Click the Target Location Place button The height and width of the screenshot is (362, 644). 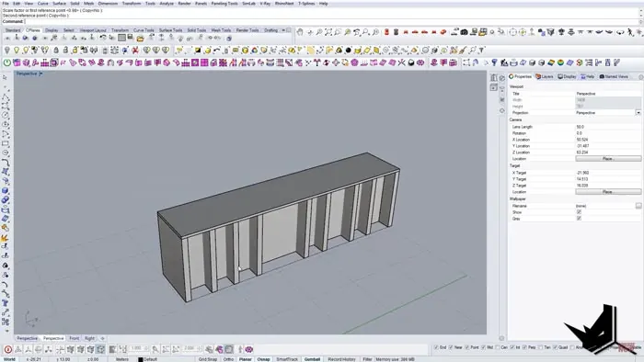click(x=608, y=192)
